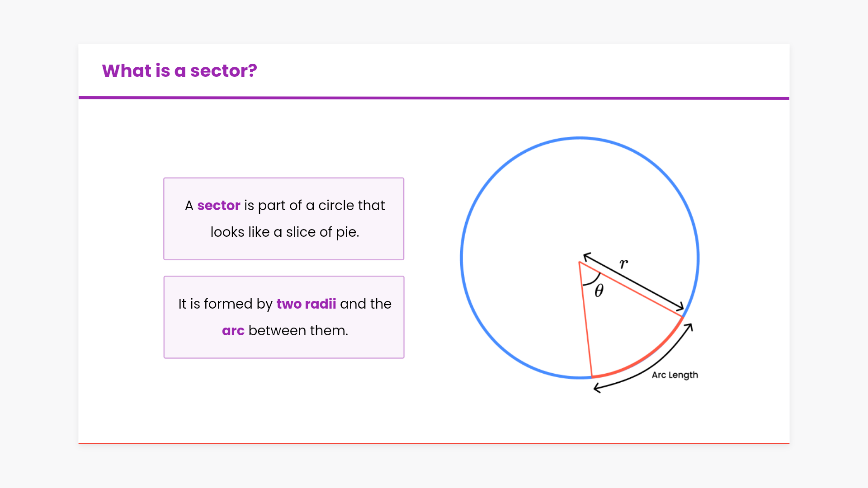Image resolution: width=868 pixels, height=488 pixels.
Task: Click the bold purple word "arc"
Action: (x=233, y=331)
